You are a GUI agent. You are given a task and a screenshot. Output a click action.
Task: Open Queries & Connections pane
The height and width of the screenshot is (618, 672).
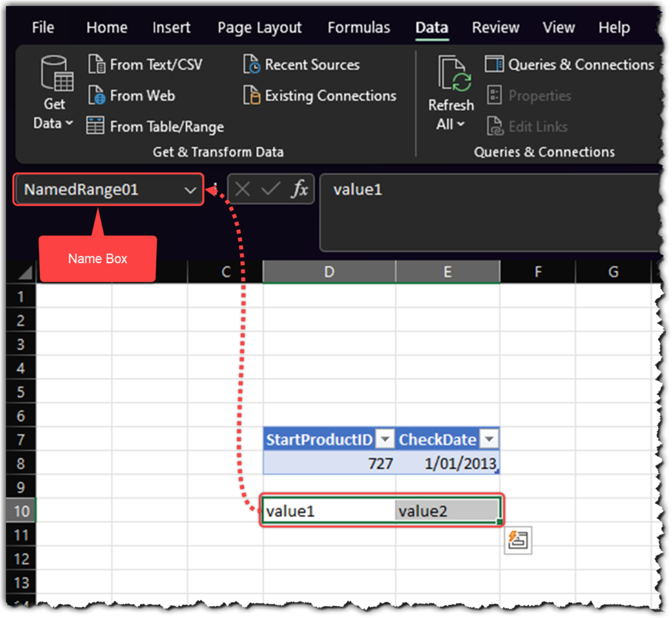pos(570,65)
